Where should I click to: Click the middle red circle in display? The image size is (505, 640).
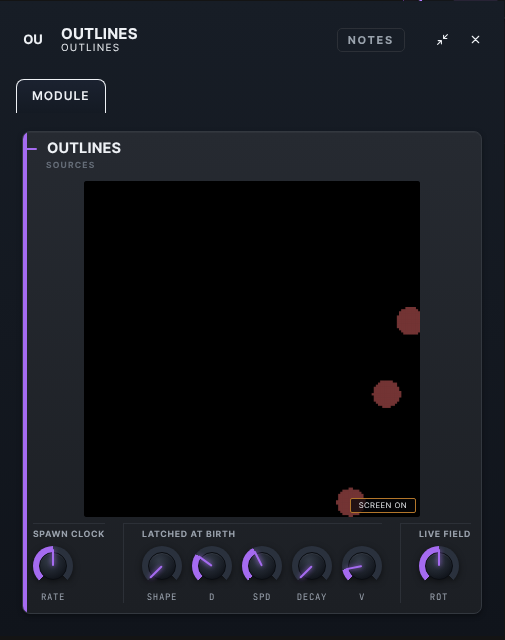point(387,394)
